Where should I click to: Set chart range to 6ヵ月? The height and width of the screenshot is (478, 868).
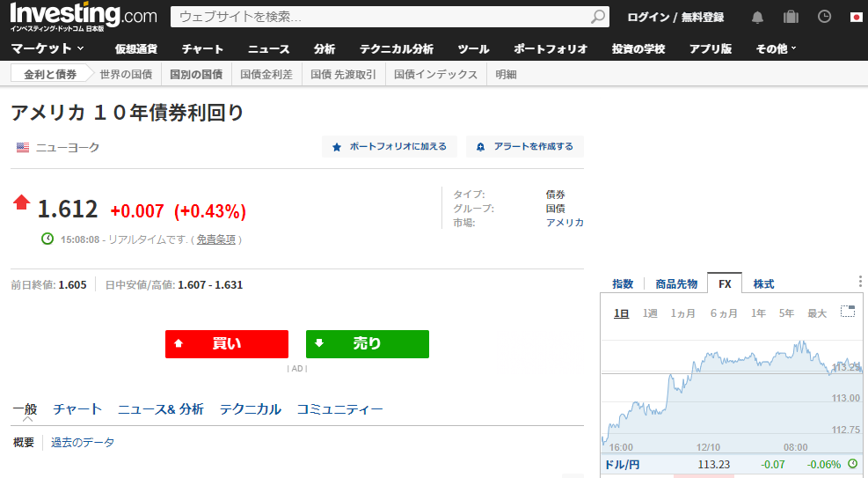coord(724,313)
